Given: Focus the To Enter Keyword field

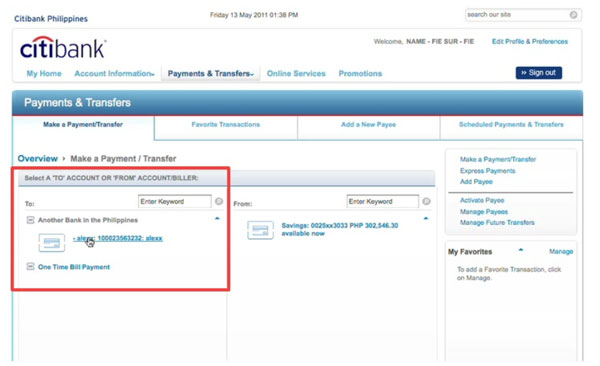Looking at the screenshot, I should tap(174, 201).
